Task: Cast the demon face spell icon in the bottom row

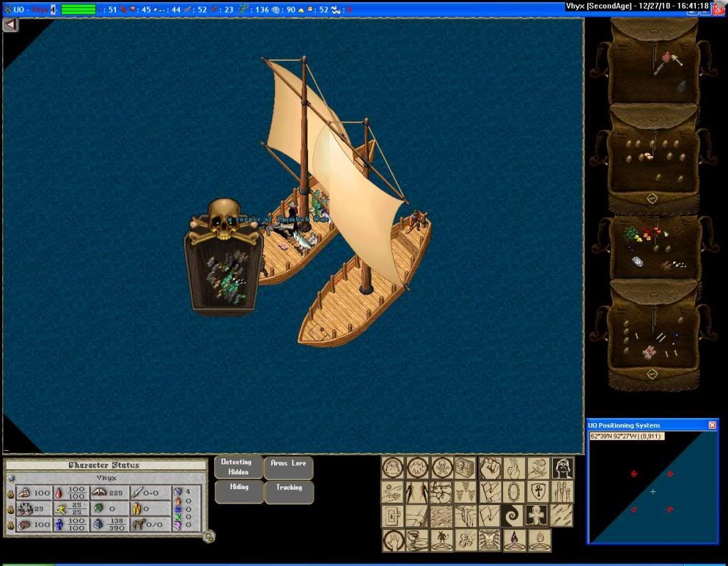Action: (490, 540)
